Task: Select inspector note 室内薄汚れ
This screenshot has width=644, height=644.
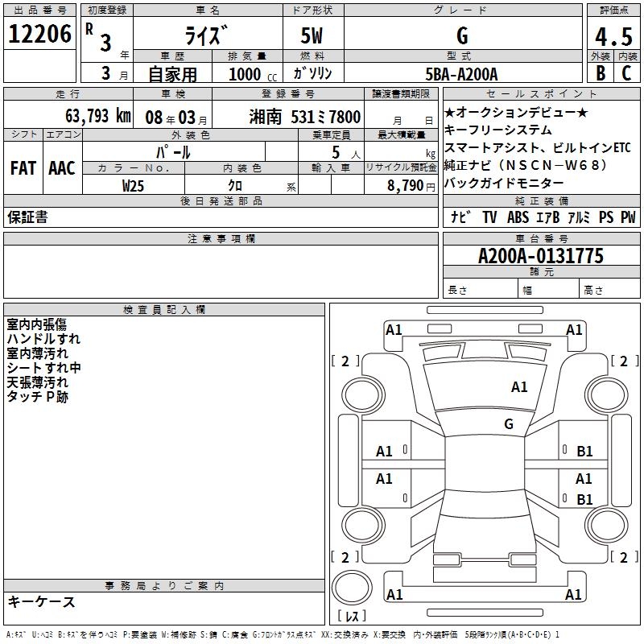Action: [x=37, y=353]
